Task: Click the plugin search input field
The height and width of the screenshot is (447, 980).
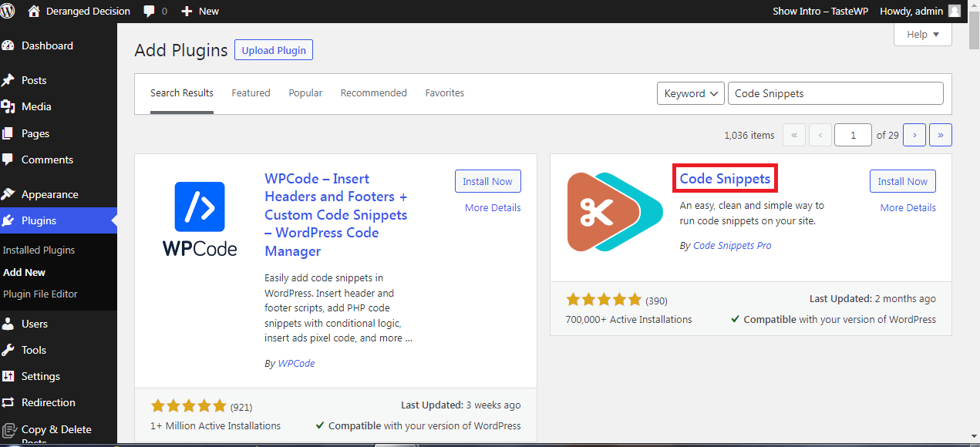Action: pos(835,93)
